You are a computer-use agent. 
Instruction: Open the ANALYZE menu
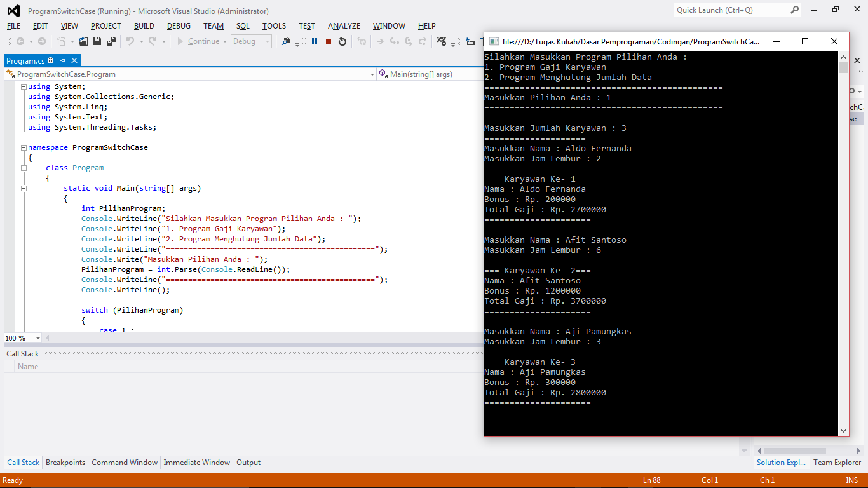[x=344, y=26]
